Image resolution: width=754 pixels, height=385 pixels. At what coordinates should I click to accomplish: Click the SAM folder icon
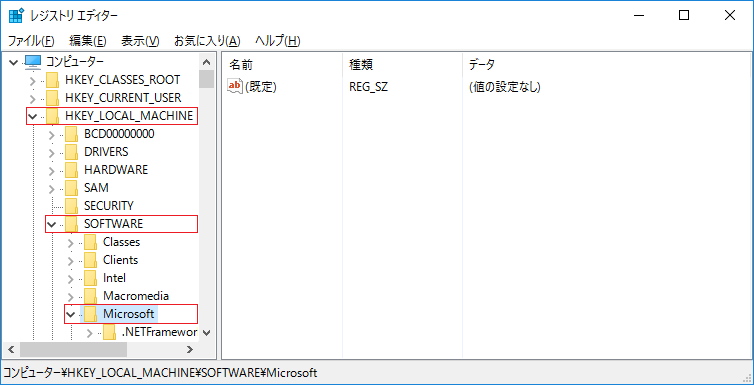72,188
